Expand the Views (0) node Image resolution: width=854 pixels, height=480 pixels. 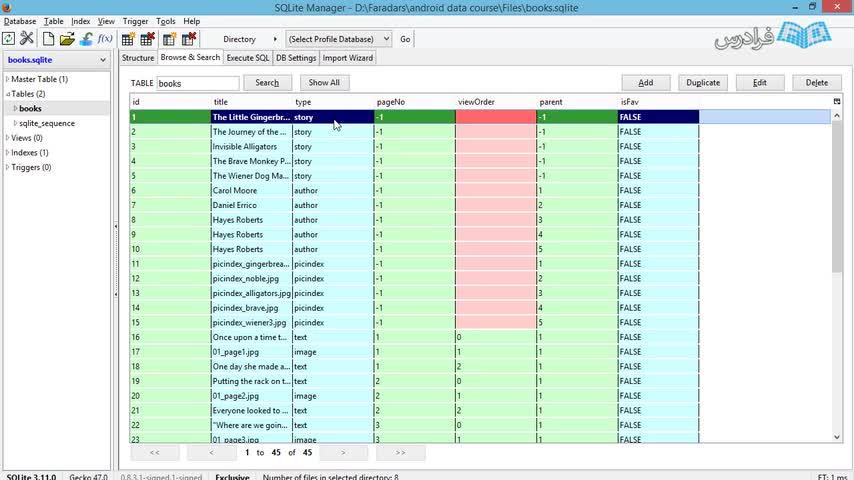8,138
